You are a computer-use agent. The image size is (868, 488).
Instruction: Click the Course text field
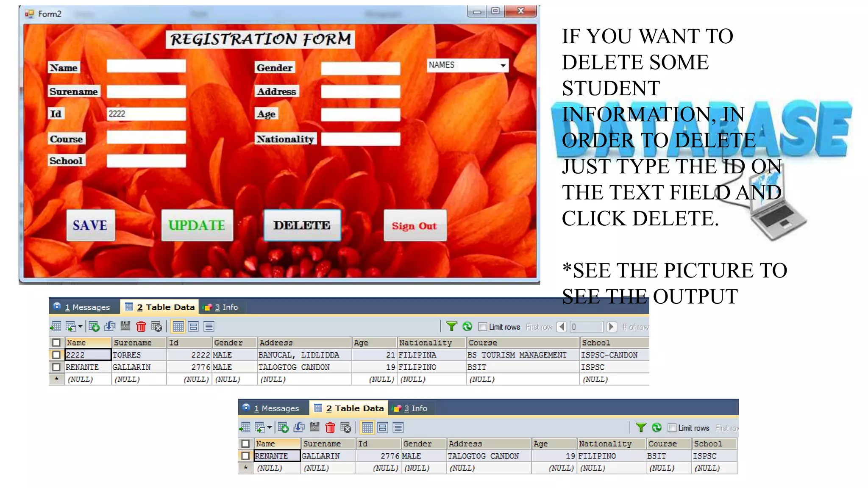[146, 137]
